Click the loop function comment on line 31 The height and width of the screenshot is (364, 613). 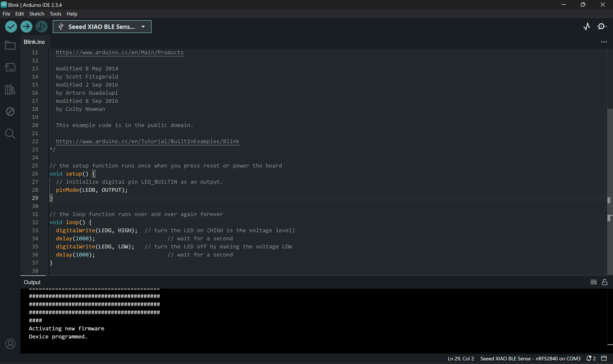point(136,214)
